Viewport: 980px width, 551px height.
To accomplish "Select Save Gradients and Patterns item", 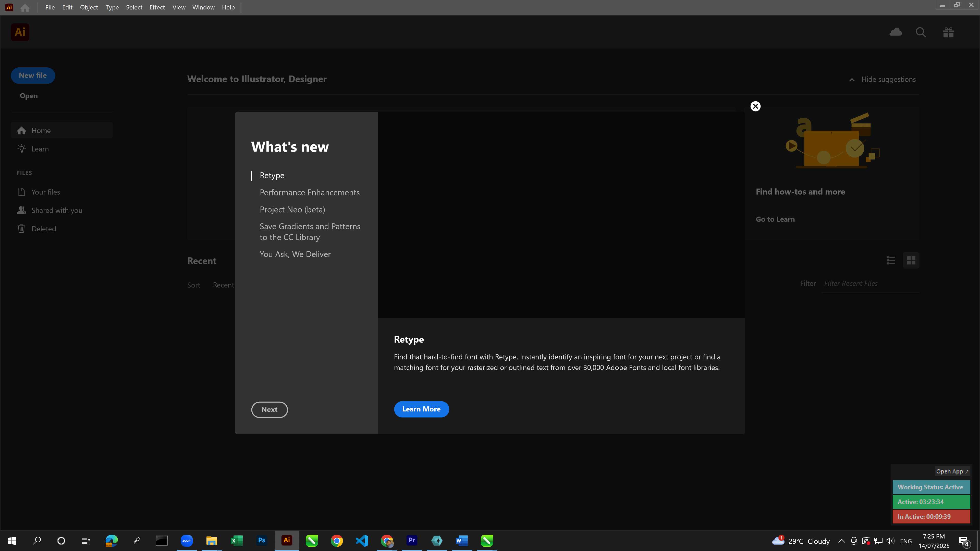I will pyautogui.click(x=310, y=232).
